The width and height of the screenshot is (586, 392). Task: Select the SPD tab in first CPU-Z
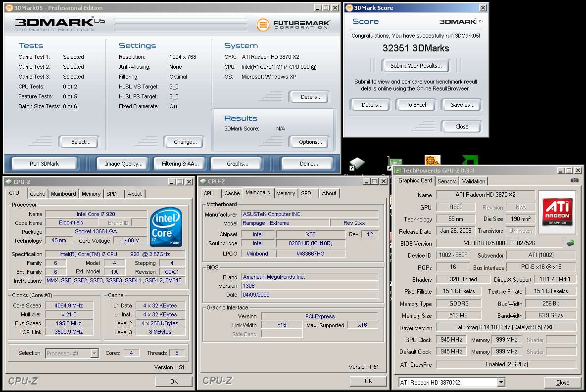coord(111,194)
